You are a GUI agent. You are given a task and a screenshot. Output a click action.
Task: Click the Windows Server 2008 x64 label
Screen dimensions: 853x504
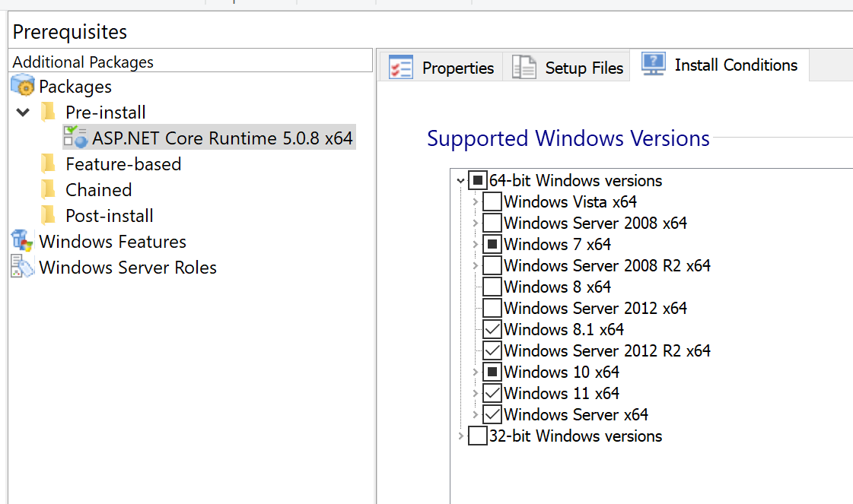[x=595, y=223]
